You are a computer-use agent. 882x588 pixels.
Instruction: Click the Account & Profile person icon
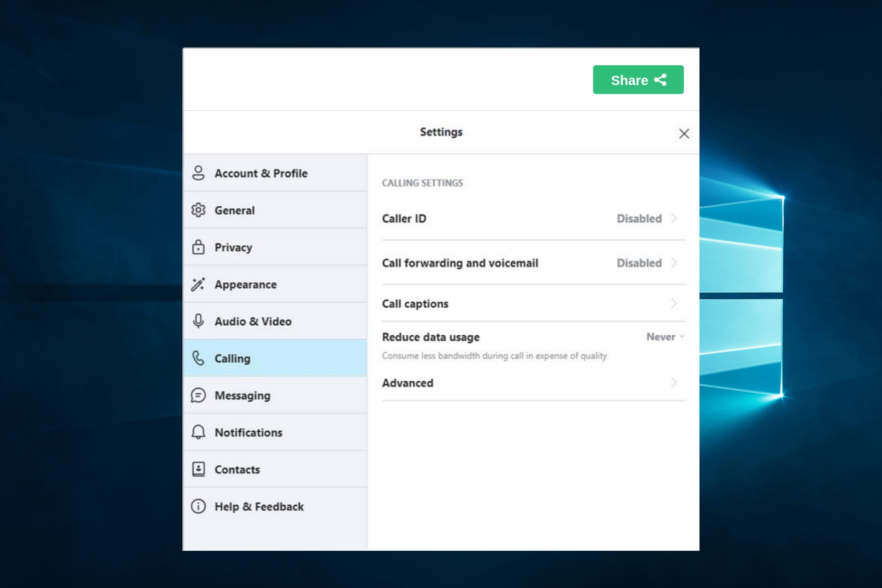coord(198,173)
